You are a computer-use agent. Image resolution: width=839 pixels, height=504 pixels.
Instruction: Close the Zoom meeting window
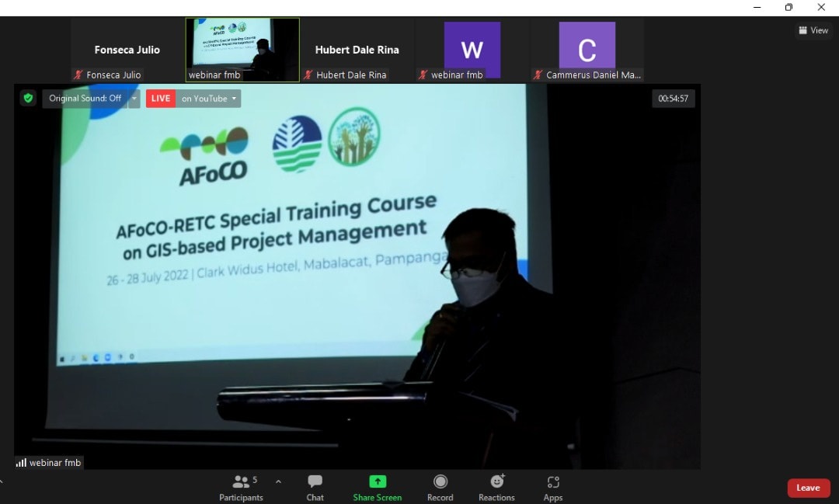821,7
